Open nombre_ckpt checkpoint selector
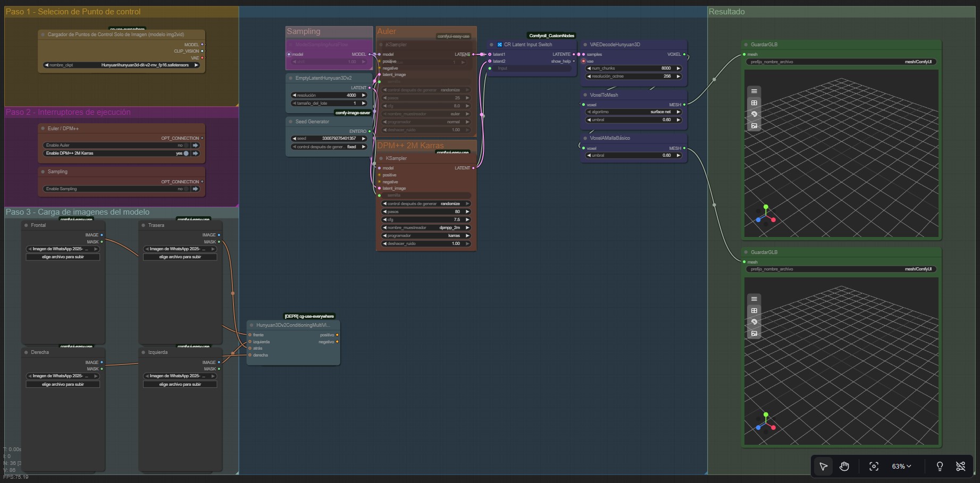This screenshot has width=980, height=483. [x=122, y=65]
